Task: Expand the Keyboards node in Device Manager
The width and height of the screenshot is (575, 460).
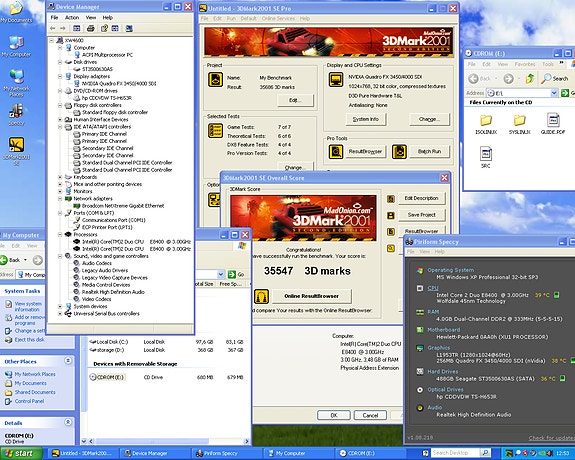Action: click(x=60, y=177)
